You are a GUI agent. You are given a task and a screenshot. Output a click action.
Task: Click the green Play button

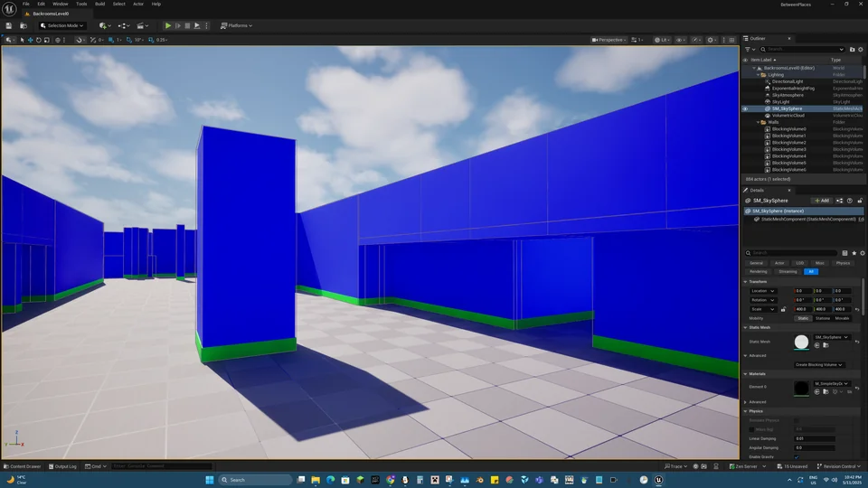click(168, 25)
